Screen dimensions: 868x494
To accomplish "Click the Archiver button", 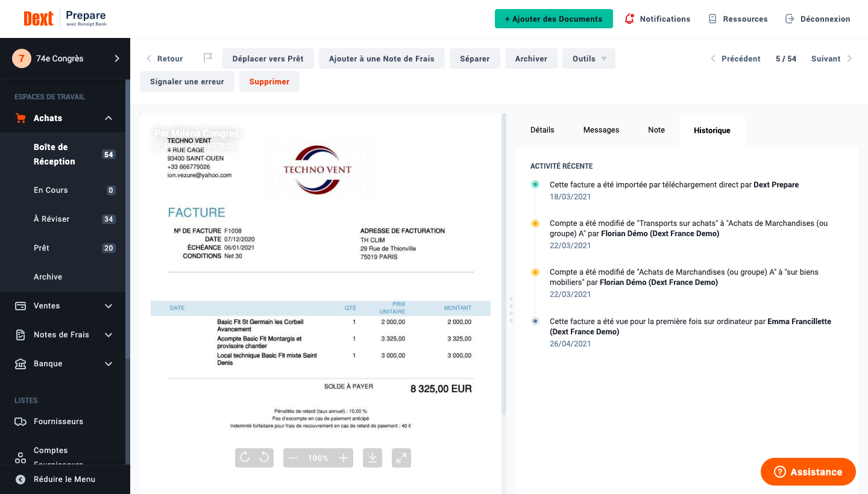I will [x=531, y=58].
